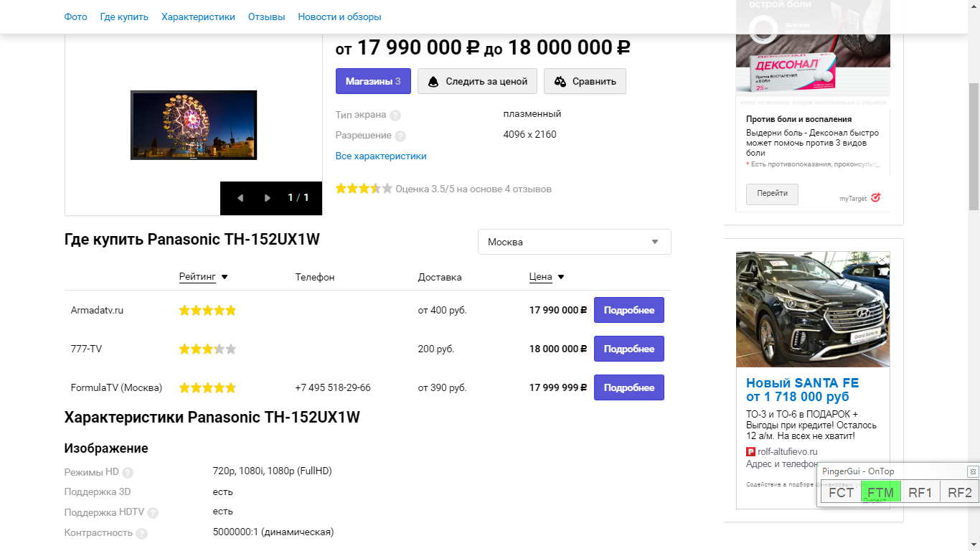Viewport: 980px width, 551px height.
Task: Click the scales icon on Сравнить
Action: coord(560,82)
